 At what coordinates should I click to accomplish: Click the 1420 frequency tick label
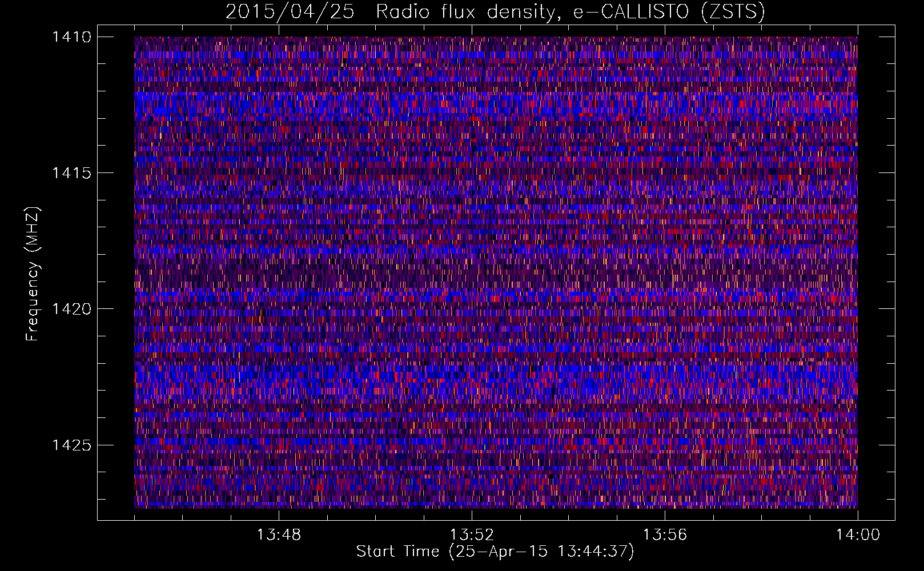coord(71,309)
